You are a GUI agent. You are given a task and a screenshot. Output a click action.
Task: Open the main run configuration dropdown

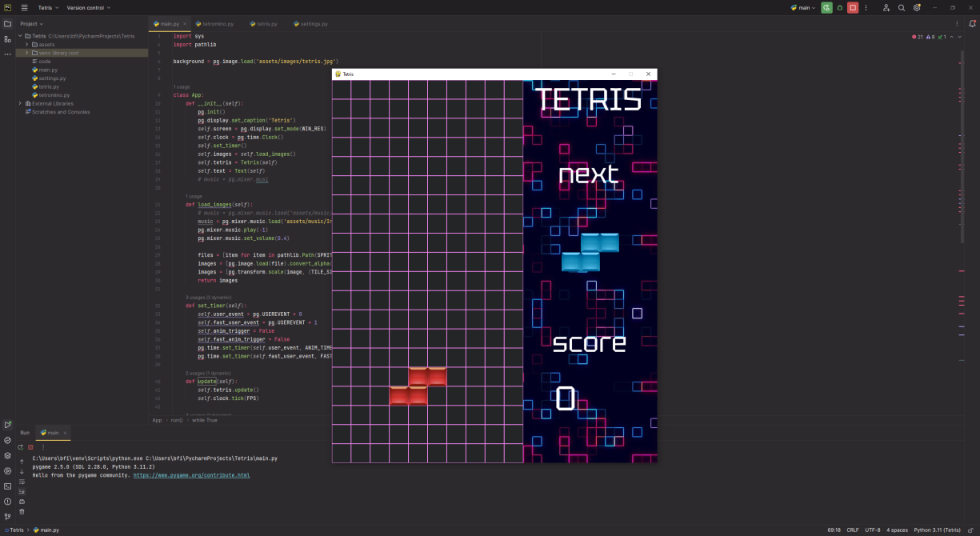[804, 7]
